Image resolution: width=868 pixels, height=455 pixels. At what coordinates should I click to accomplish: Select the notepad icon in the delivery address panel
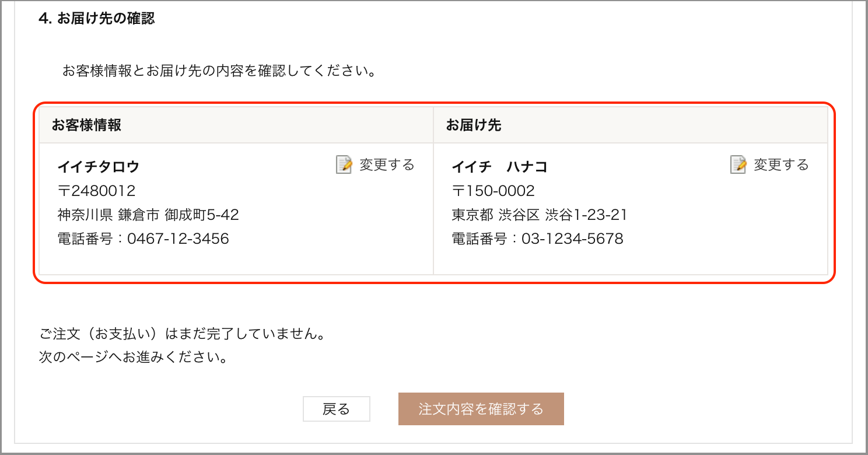(x=737, y=165)
